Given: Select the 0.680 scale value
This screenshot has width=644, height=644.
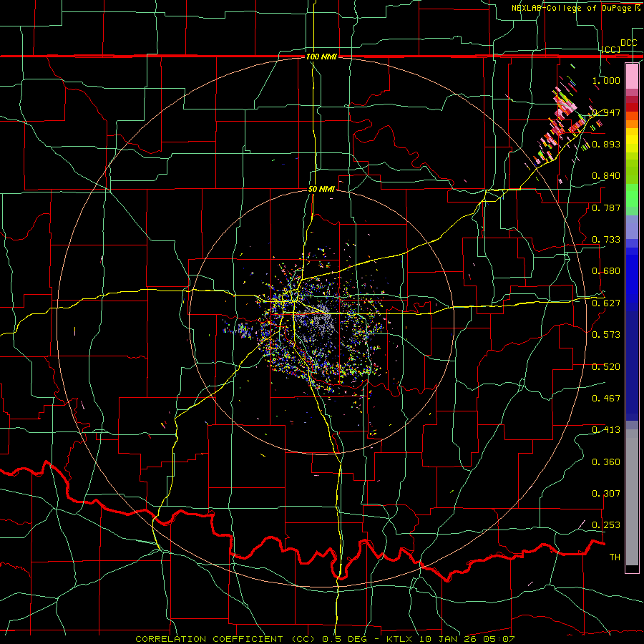Looking at the screenshot, I should [606, 271].
